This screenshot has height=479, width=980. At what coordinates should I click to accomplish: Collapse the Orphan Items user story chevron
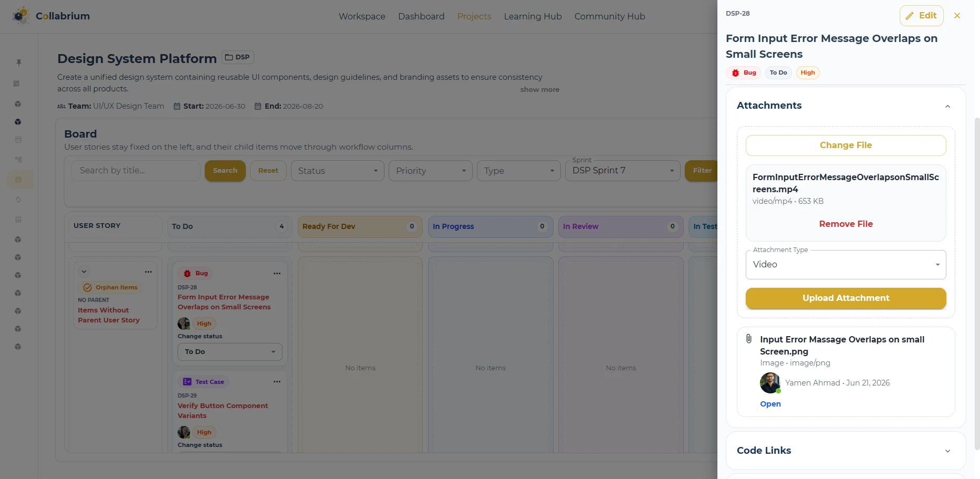tap(84, 272)
